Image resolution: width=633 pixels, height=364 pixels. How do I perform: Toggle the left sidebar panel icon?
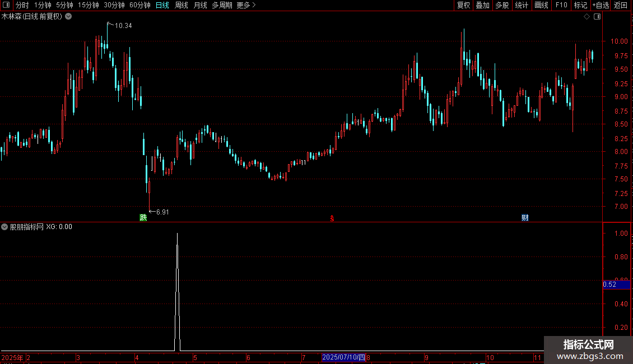6,5
